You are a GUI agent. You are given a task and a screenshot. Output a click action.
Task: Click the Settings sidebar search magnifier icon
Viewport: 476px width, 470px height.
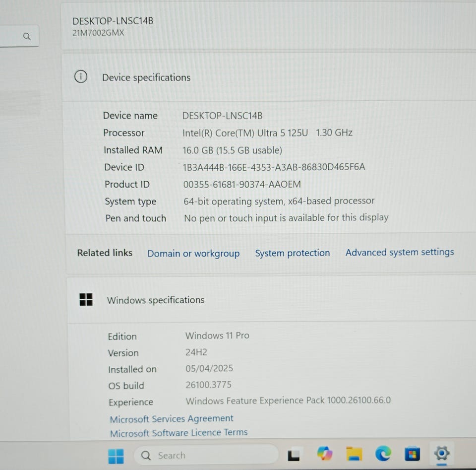tap(27, 36)
